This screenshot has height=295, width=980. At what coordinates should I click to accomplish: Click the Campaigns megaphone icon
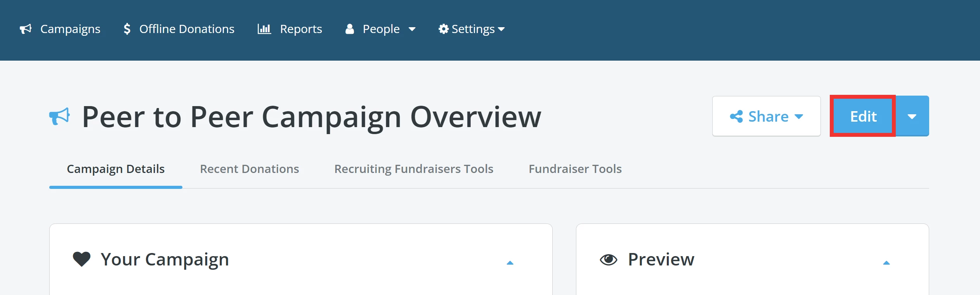tap(26, 28)
